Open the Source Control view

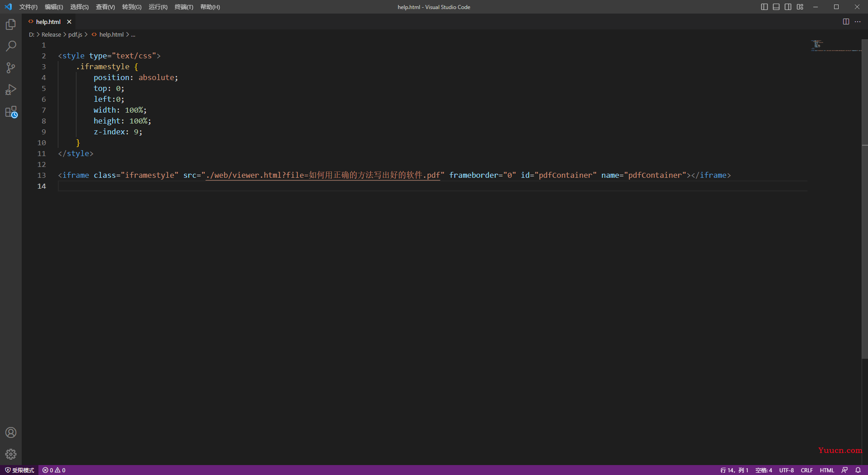click(x=11, y=68)
